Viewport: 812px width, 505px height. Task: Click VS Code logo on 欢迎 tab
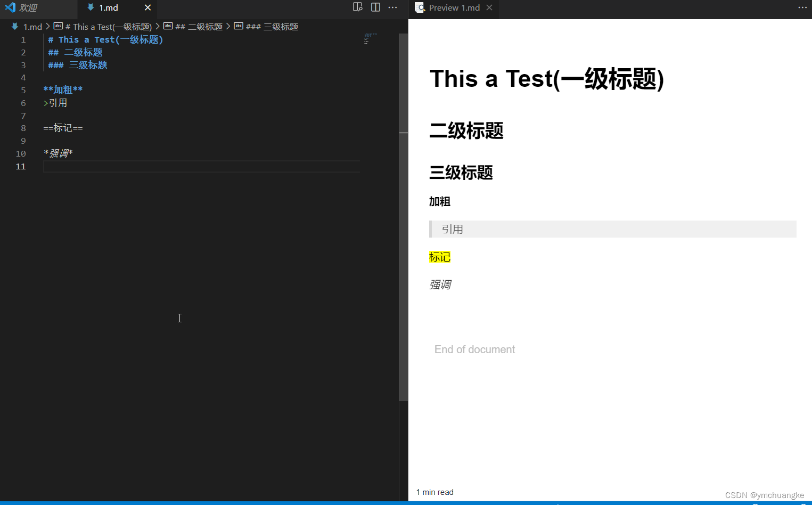pyautogui.click(x=10, y=7)
